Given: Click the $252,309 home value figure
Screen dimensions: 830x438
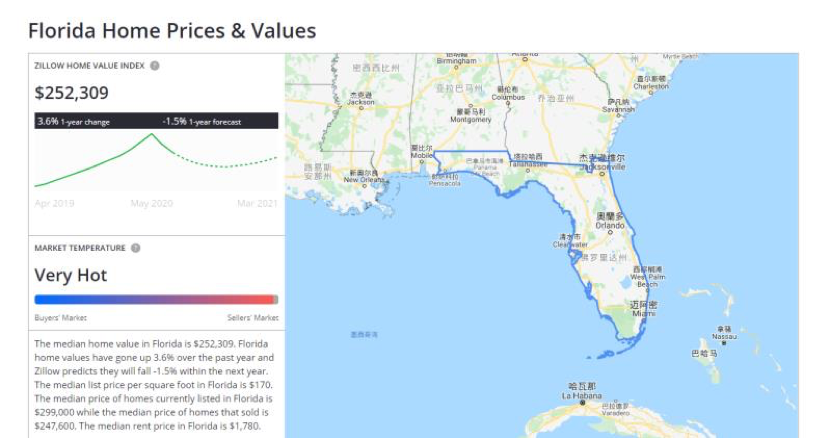Looking at the screenshot, I should [x=72, y=93].
